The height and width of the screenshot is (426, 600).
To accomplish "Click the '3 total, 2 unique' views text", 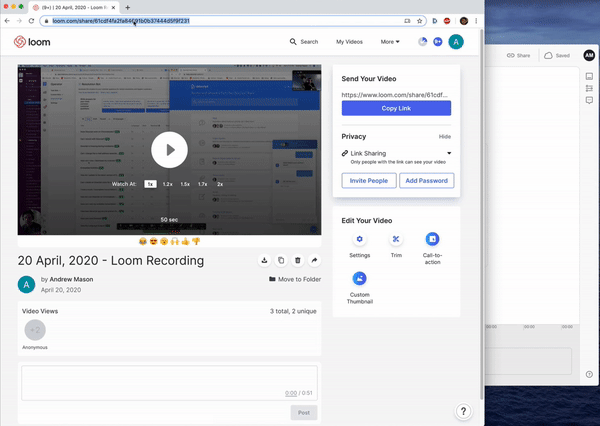I will point(293,311).
